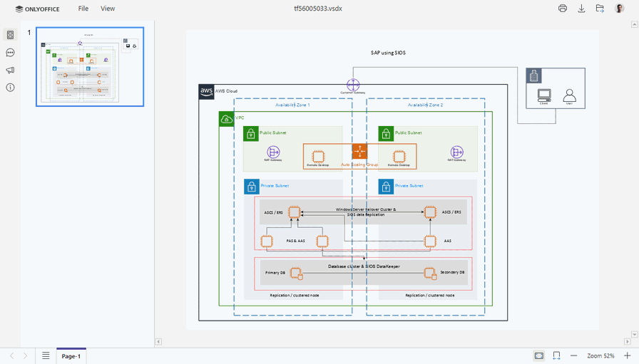Select NAT Gateway icon in Zone 2
Image resolution: width=639 pixels, height=364 pixels.
tap(457, 152)
